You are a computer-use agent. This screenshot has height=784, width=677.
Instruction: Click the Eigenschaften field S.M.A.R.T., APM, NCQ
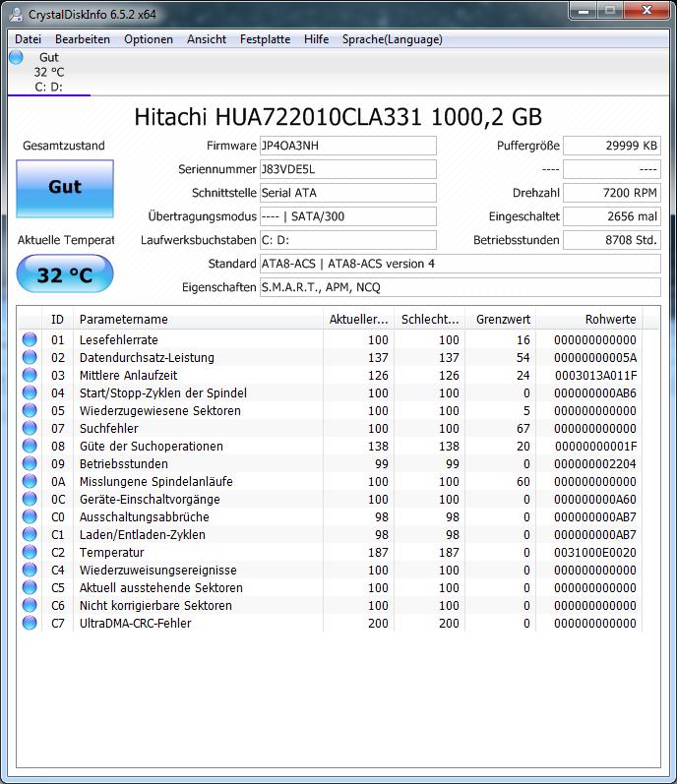pyautogui.click(x=460, y=287)
